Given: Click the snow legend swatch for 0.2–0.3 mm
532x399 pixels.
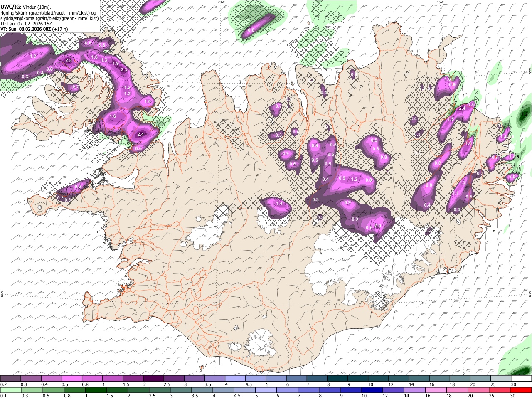Looking at the screenshot, I should pos(10,379).
